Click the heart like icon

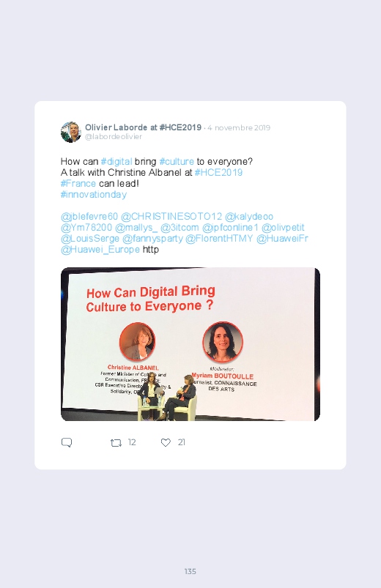pyautogui.click(x=166, y=442)
